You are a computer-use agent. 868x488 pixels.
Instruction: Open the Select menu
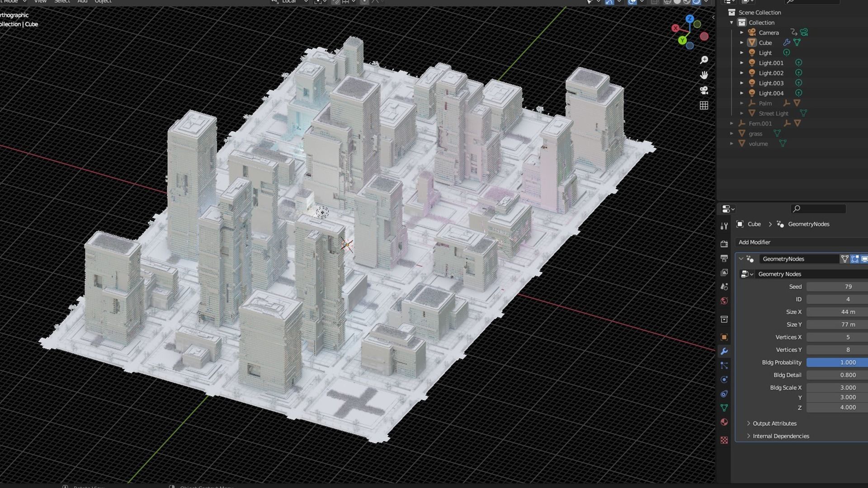[x=62, y=1]
